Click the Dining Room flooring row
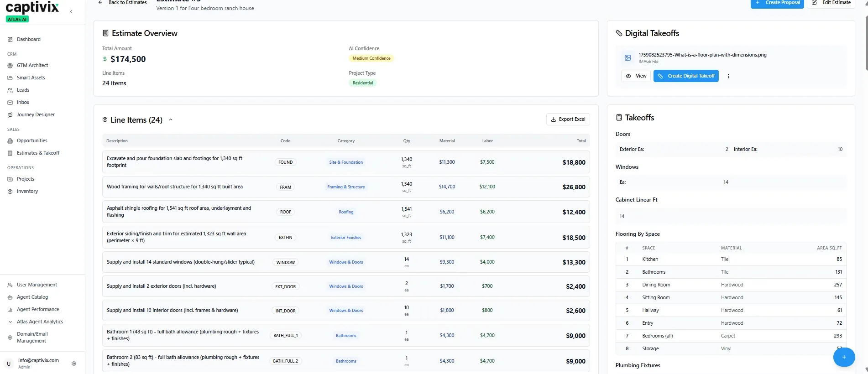The height and width of the screenshot is (374, 868). point(731,285)
